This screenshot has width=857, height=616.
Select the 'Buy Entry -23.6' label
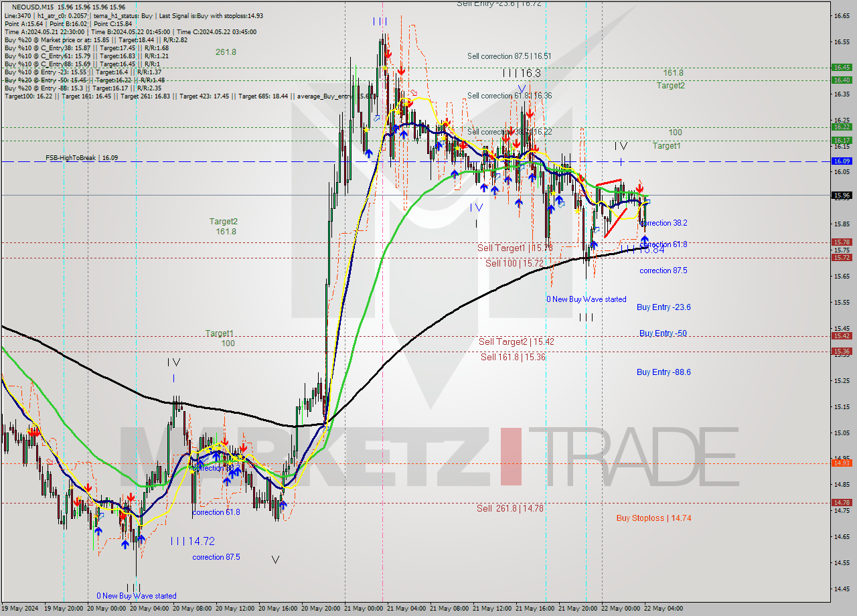pyautogui.click(x=664, y=307)
